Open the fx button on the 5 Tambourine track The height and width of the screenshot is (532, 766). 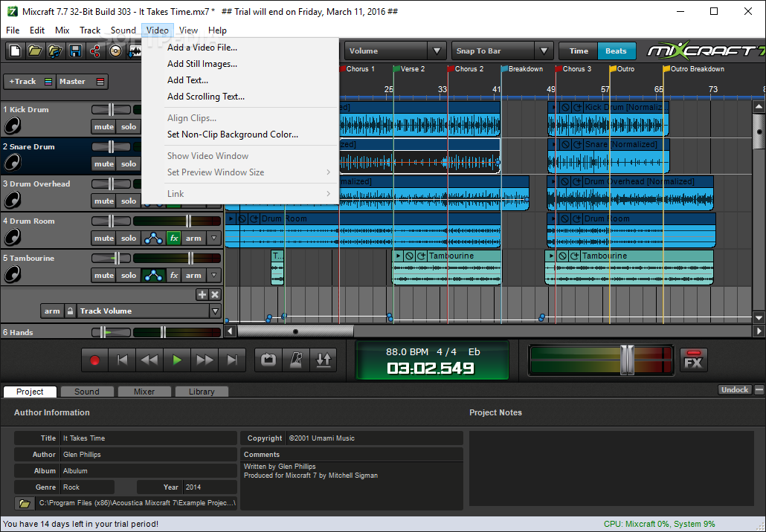[x=174, y=275]
